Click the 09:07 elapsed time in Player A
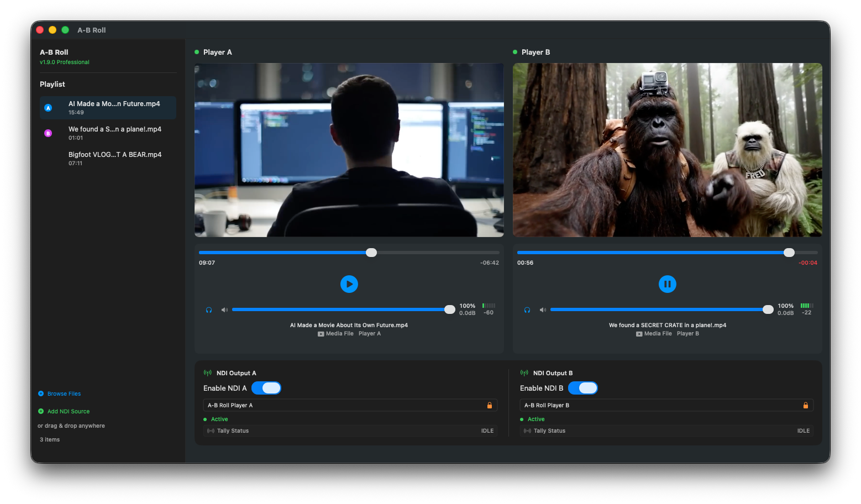This screenshot has height=504, width=861. pos(207,262)
